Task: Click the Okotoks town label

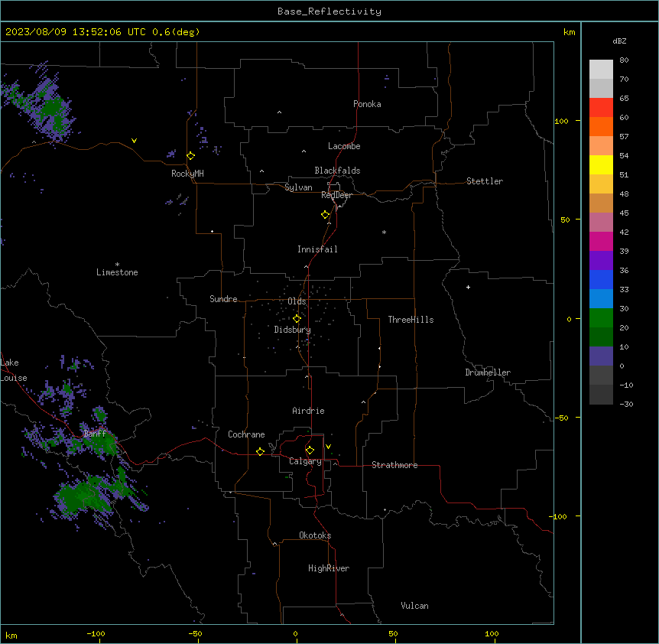Action: click(x=315, y=535)
